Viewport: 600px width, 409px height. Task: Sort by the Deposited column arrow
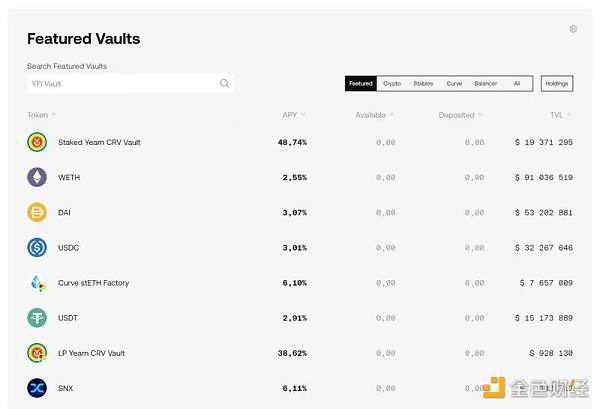pos(480,115)
